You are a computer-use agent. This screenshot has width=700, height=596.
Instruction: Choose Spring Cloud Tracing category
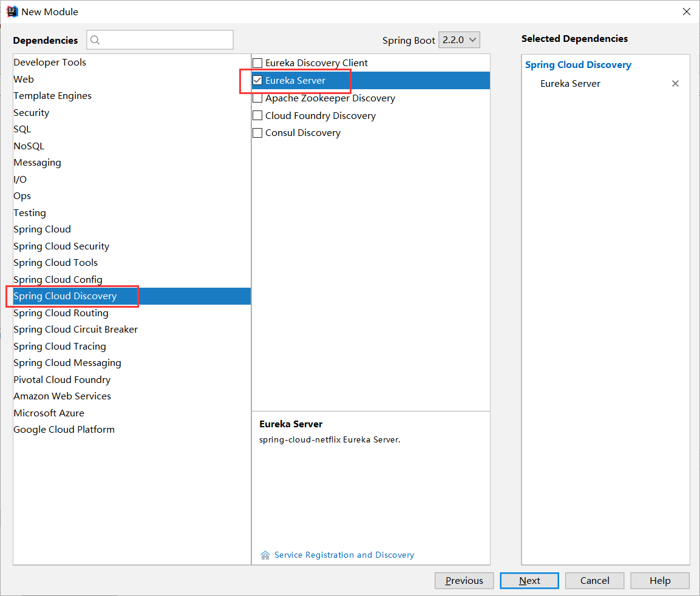tap(132, 347)
